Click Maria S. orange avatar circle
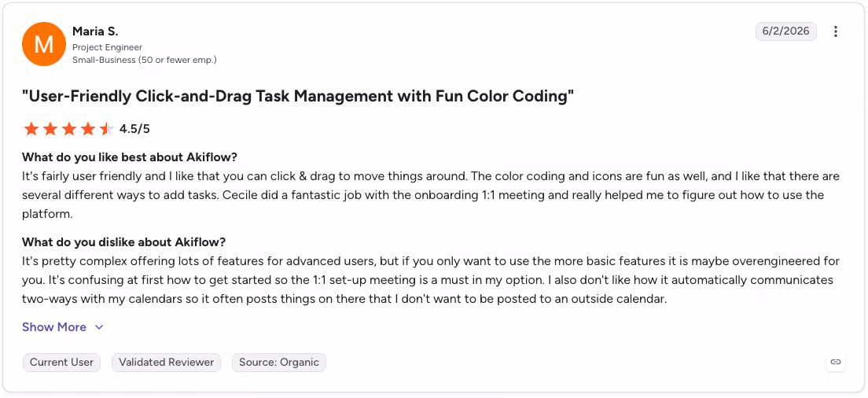The image size is (868, 398). pos(44,44)
